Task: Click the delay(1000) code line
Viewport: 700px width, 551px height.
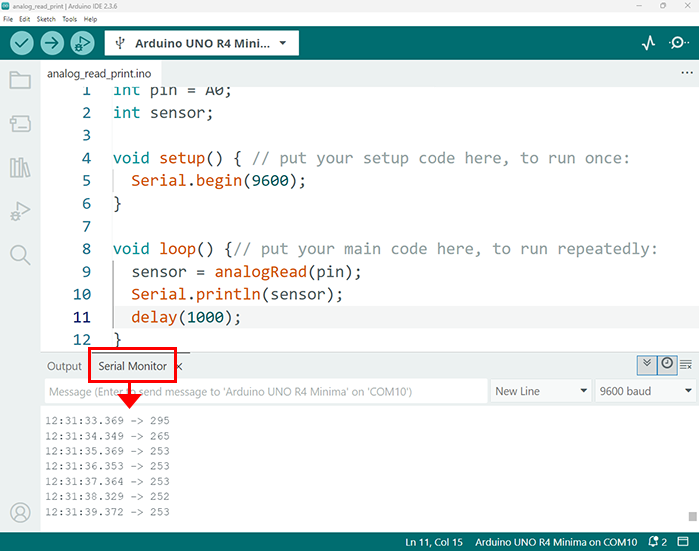Action: 186,317
